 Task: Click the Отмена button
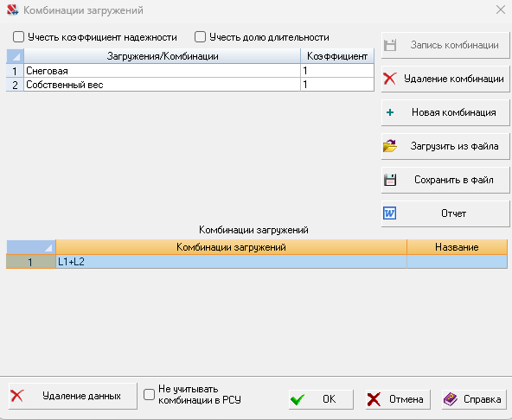coord(398,399)
